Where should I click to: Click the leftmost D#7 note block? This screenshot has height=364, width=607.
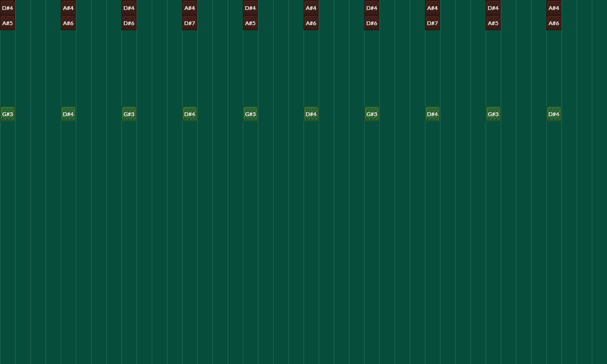click(x=190, y=23)
